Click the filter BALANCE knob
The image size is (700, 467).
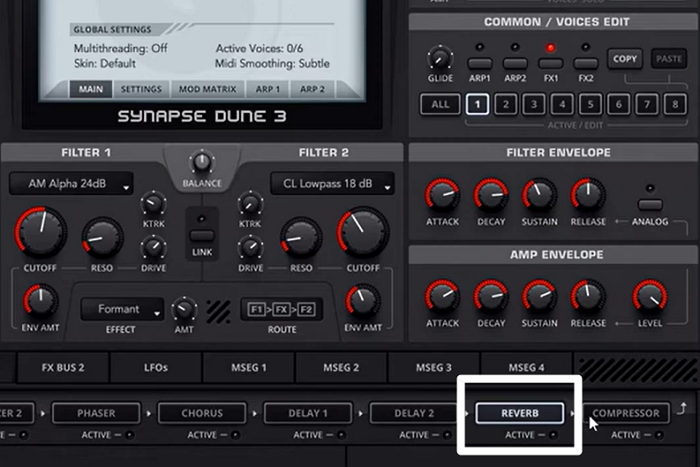click(x=202, y=163)
